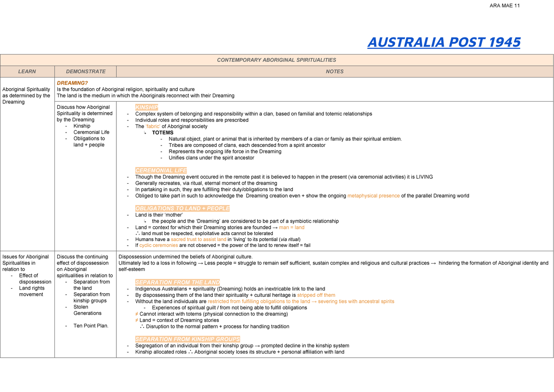The width and height of the screenshot is (554, 392).
Task: Click the highlighted 'KINSHIP' heading
Action: [147, 107]
